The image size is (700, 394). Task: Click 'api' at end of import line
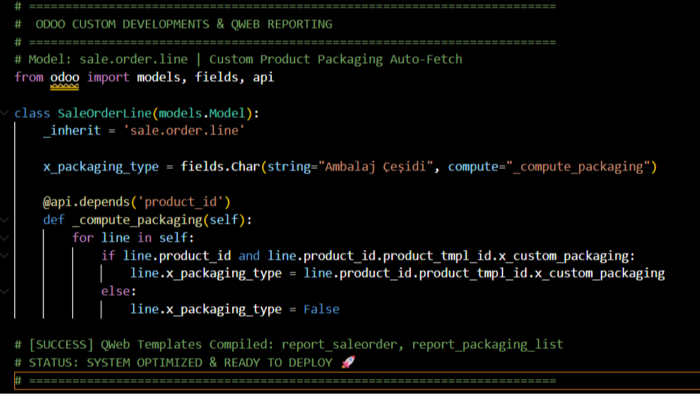point(263,77)
